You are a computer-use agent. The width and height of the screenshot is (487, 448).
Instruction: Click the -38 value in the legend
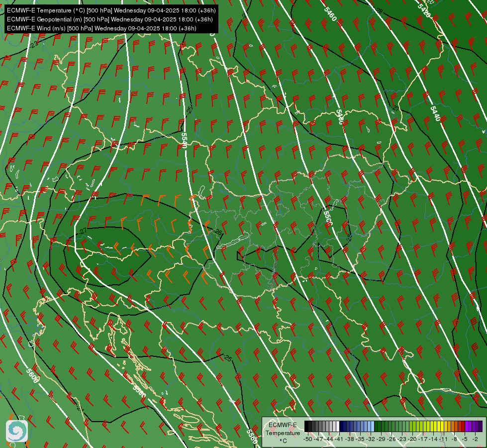pos(349,439)
